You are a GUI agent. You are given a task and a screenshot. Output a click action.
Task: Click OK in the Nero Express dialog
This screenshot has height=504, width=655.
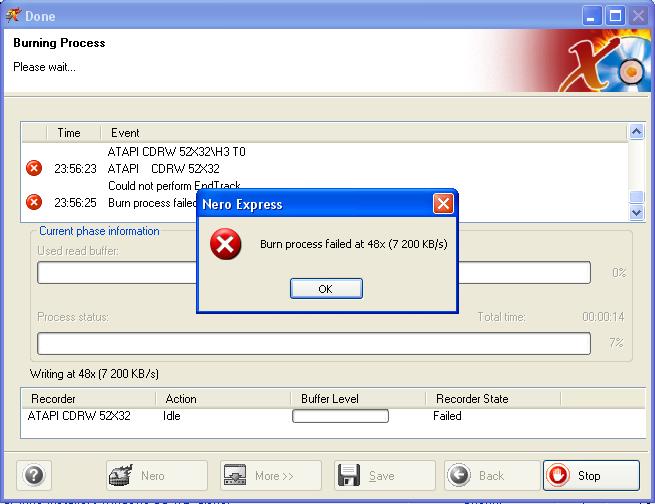[326, 289]
